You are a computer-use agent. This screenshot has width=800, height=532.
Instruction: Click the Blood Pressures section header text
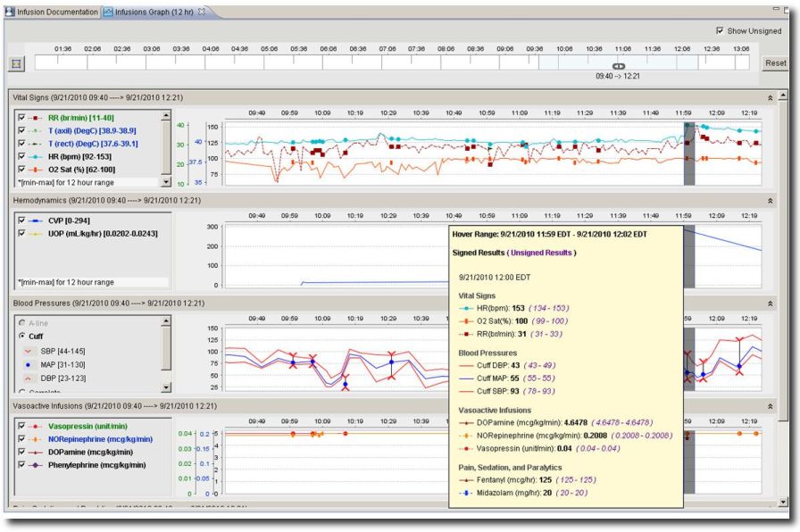click(x=109, y=303)
